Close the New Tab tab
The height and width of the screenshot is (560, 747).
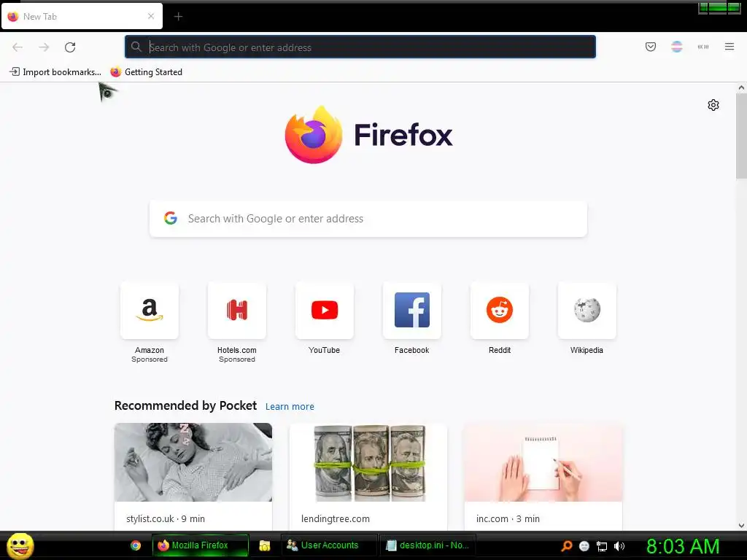151,16
